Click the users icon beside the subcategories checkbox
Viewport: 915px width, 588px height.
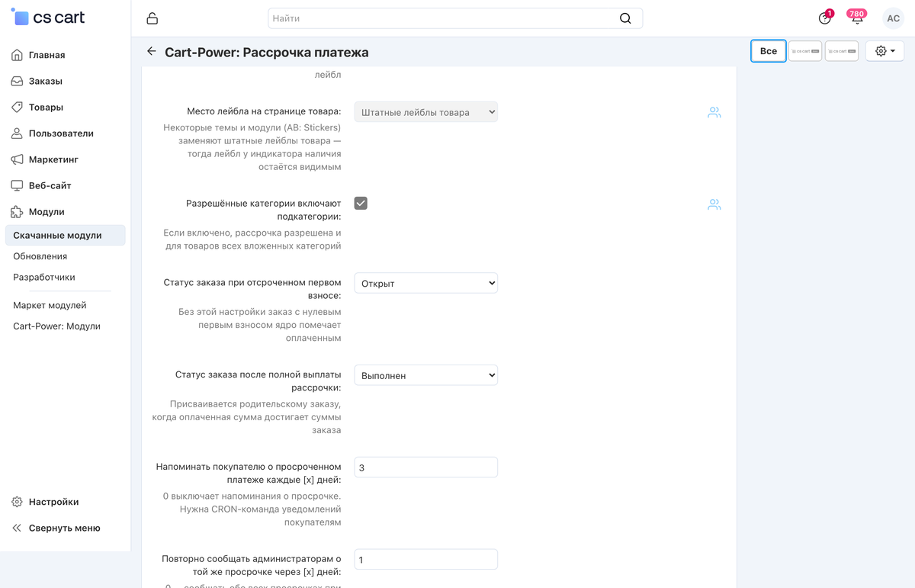click(x=714, y=204)
